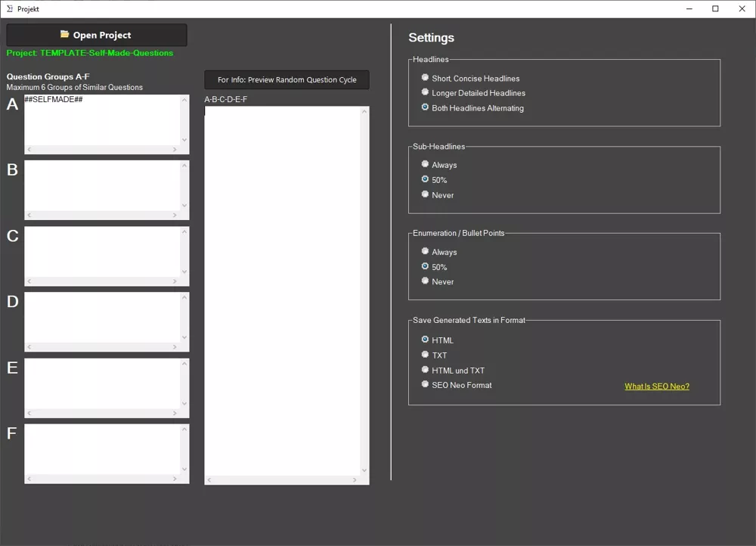Click group B scroll right arrow
Image resolution: width=756 pixels, height=546 pixels.
175,215
